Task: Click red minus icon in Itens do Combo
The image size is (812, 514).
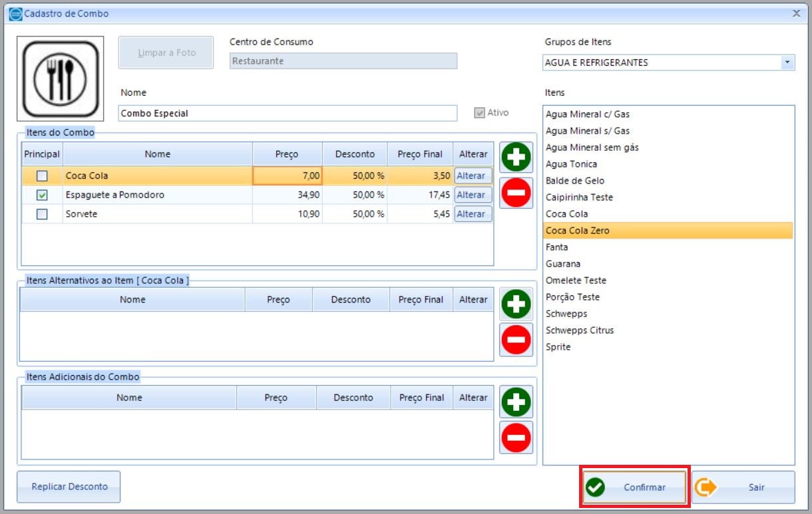Action: (x=516, y=193)
